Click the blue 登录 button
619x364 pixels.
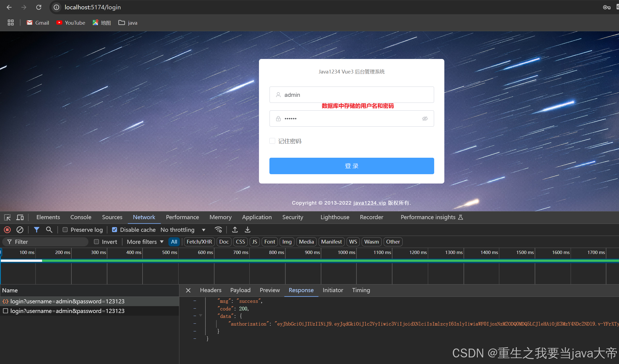pos(352,166)
